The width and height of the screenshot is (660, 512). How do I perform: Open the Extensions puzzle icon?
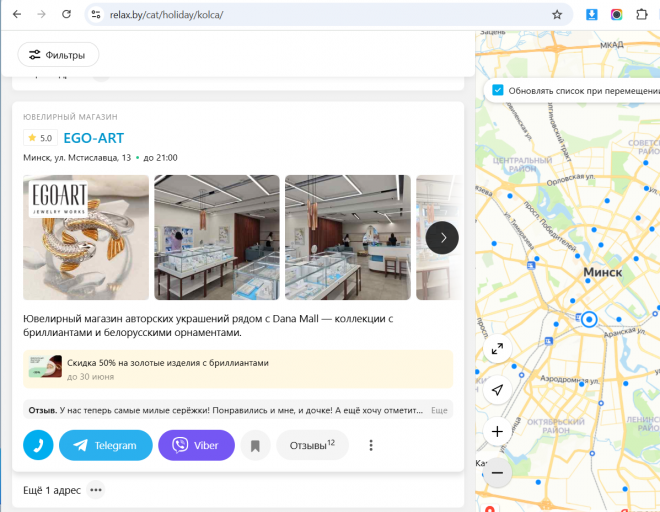[x=641, y=15]
